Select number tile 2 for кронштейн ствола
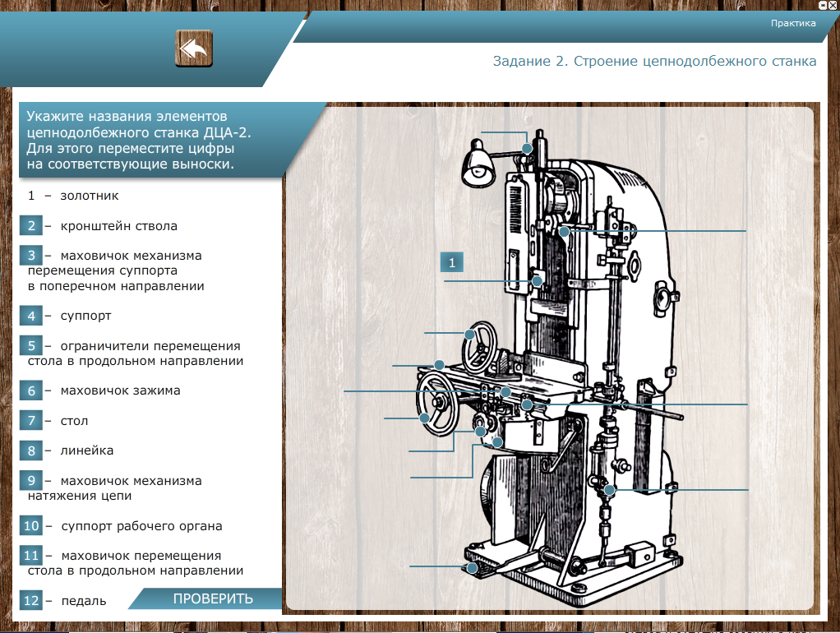 pyautogui.click(x=31, y=226)
